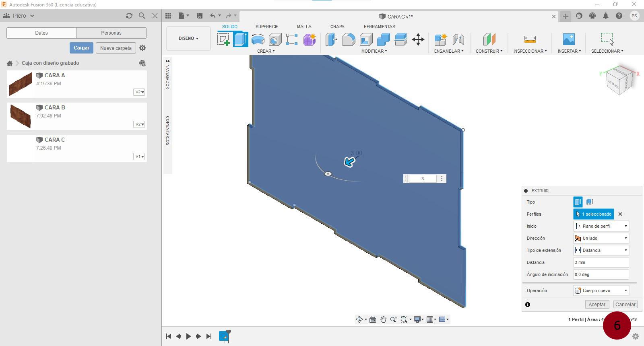
Task: Switch to the CHAPA tab
Action: pos(337,27)
